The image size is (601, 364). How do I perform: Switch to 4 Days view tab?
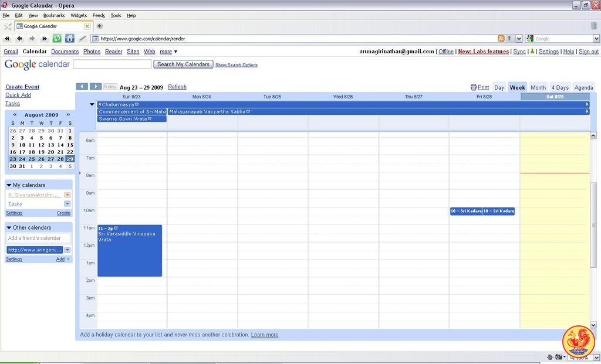[x=560, y=87]
